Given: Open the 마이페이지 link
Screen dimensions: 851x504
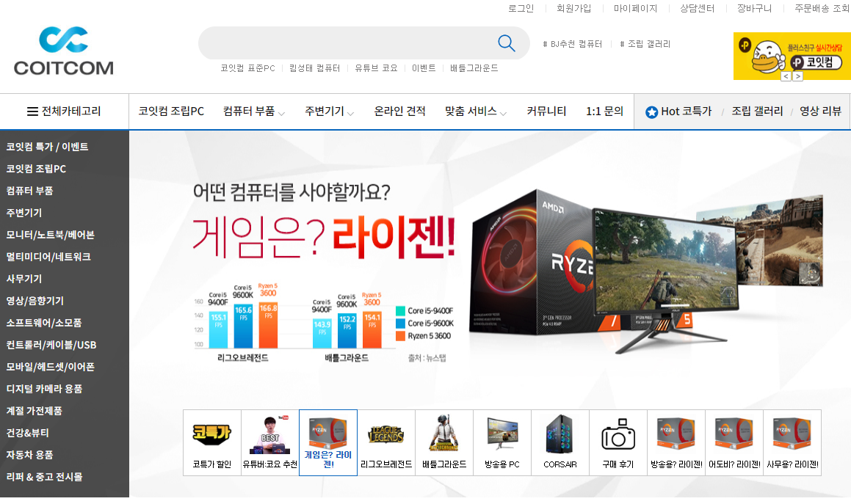Looking at the screenshot, I should point(636,8).
